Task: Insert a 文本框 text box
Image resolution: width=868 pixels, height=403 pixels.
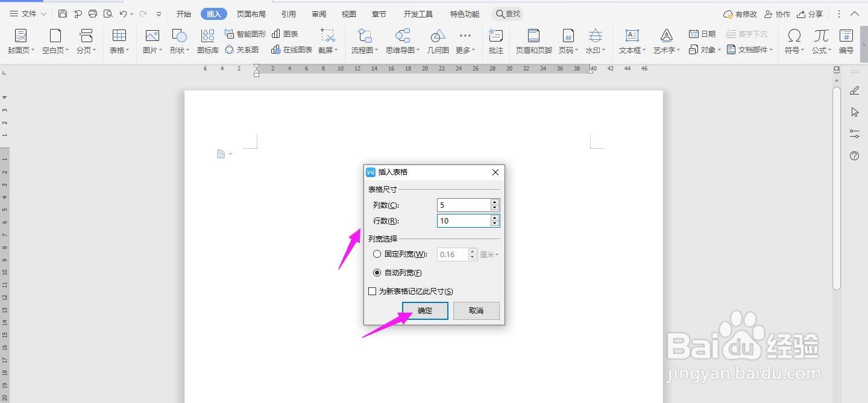Action: (x=632, y=42)
